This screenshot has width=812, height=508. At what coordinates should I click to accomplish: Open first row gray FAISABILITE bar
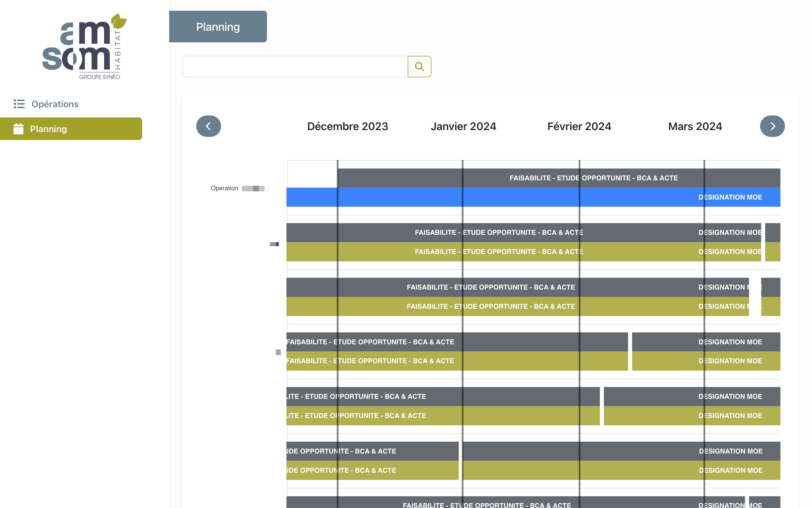(x=559, y=178)
